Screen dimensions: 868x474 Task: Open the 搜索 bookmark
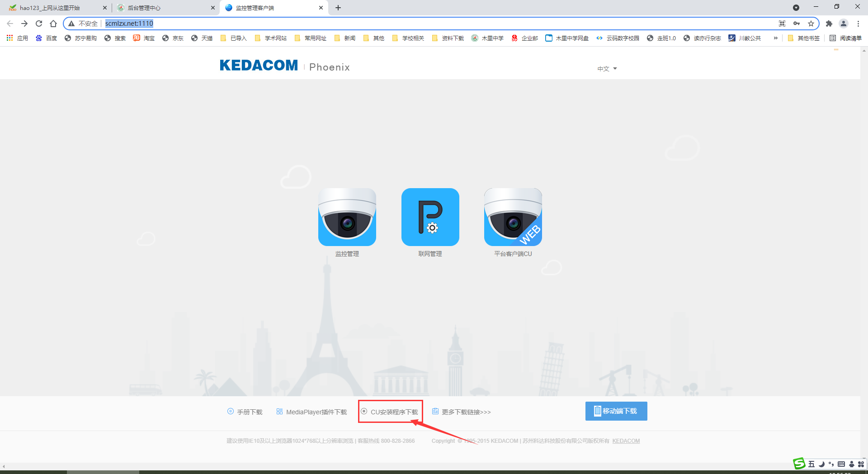115,38
